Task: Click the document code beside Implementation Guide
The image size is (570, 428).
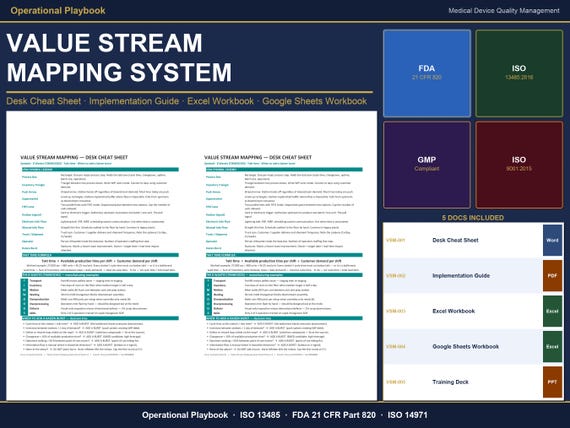Action: (x=396, y=276)
